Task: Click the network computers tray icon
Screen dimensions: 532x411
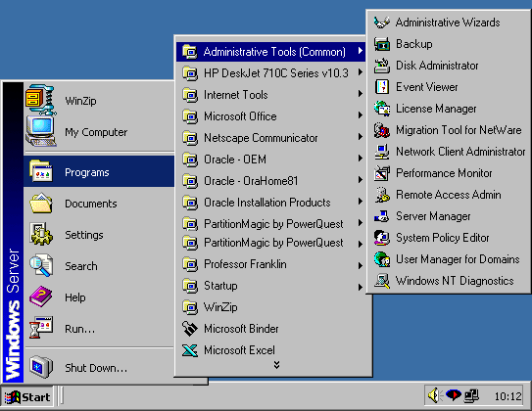Action: (471, 395)
